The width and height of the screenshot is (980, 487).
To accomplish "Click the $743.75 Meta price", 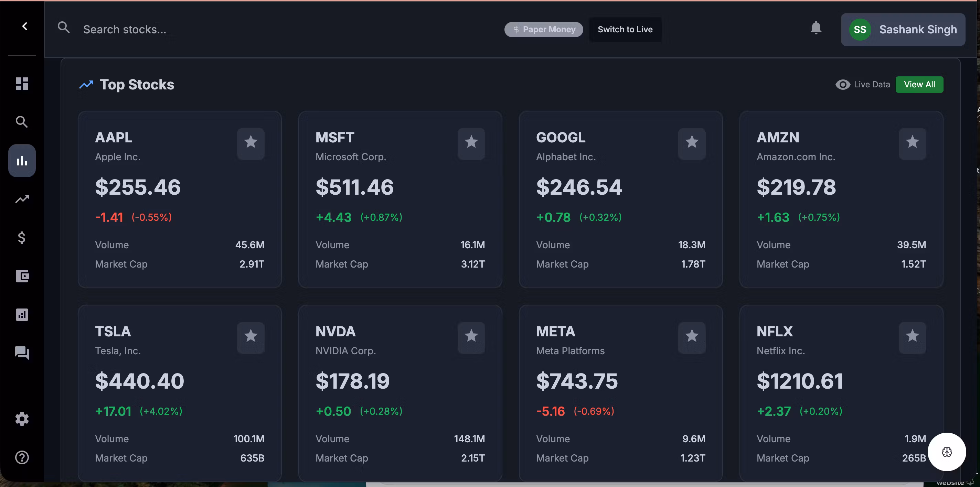I will click(x=577, y=381).
